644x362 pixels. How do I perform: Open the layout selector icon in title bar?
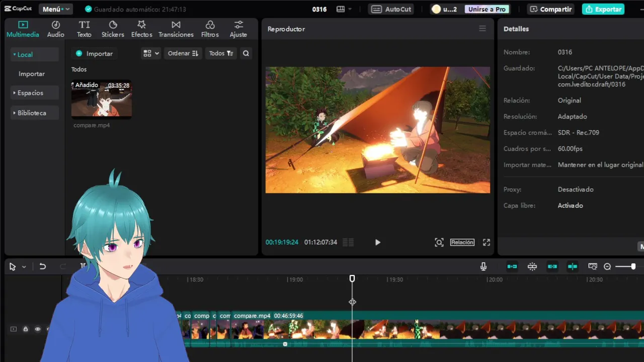344,9
